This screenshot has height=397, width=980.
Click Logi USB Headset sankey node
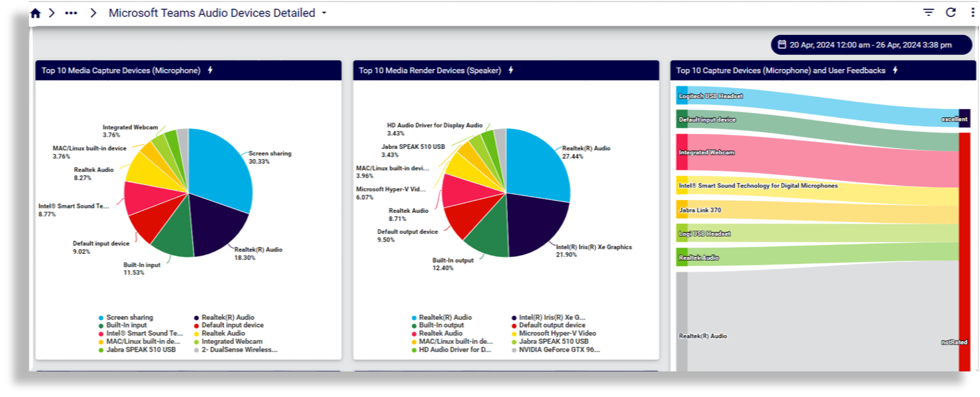682,233
